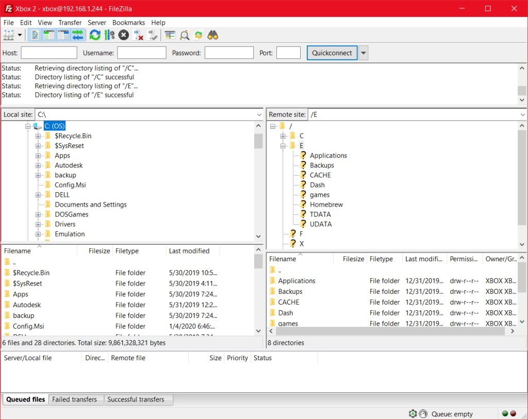Open the Help menu
This screenshot has height=420, width=528.
(x=158, y=23)
